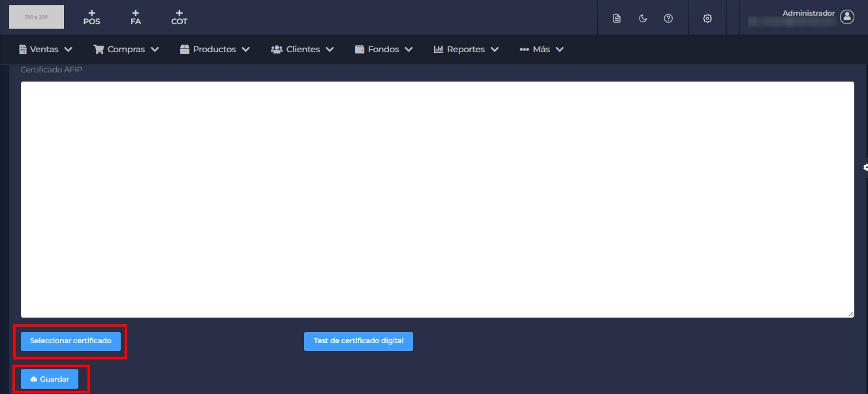The width and height of the screenshot is (868, 394).
Task: Click the 700 x 300 logo placeholder
Action: (37, 17)
